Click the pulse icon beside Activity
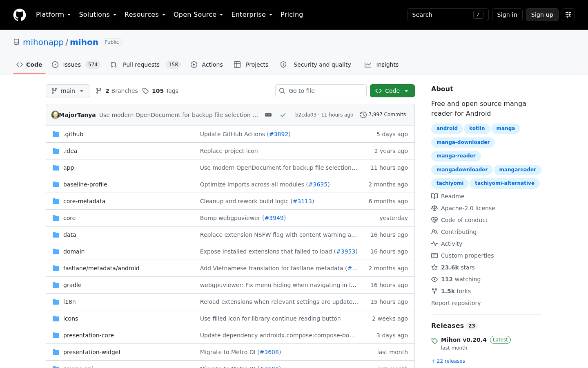The width and height of the screenshot is (588, 368). 434,244
